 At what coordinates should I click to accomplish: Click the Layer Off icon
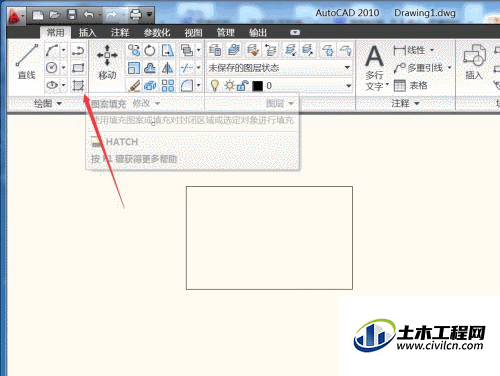346,50
